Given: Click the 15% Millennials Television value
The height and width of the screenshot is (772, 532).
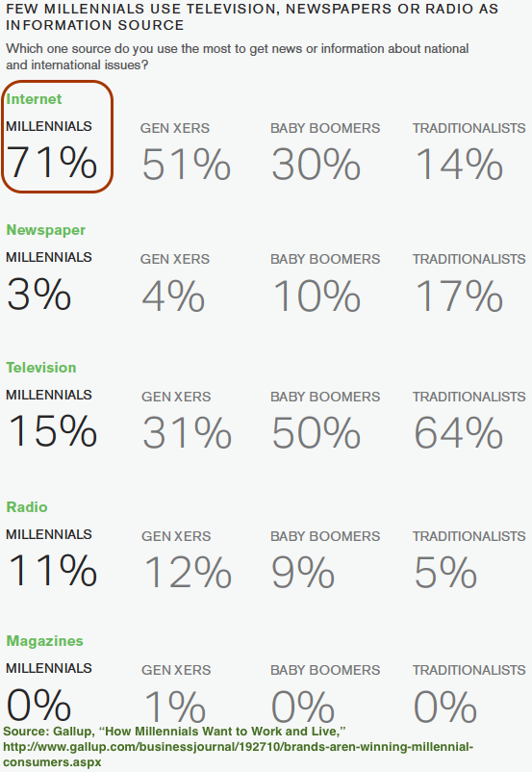Looking at the screenshot, I should pyautogui.click(x=52, y=431).
